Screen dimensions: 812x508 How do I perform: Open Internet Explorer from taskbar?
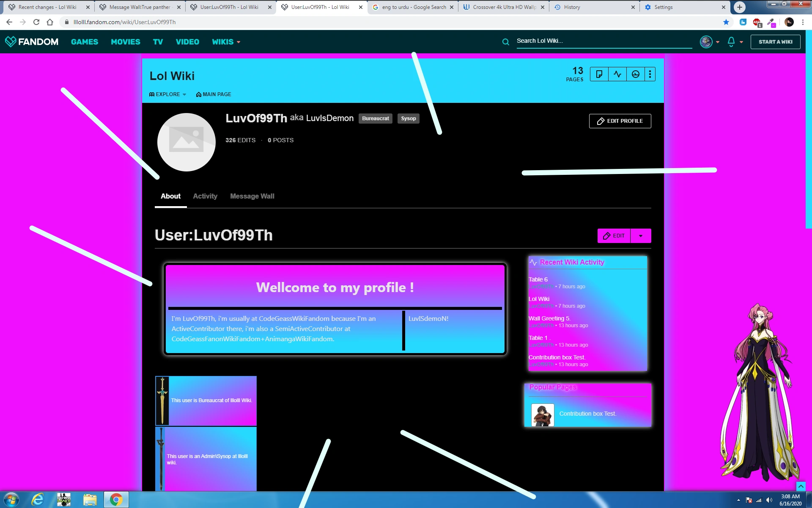[x=38, y=500]
